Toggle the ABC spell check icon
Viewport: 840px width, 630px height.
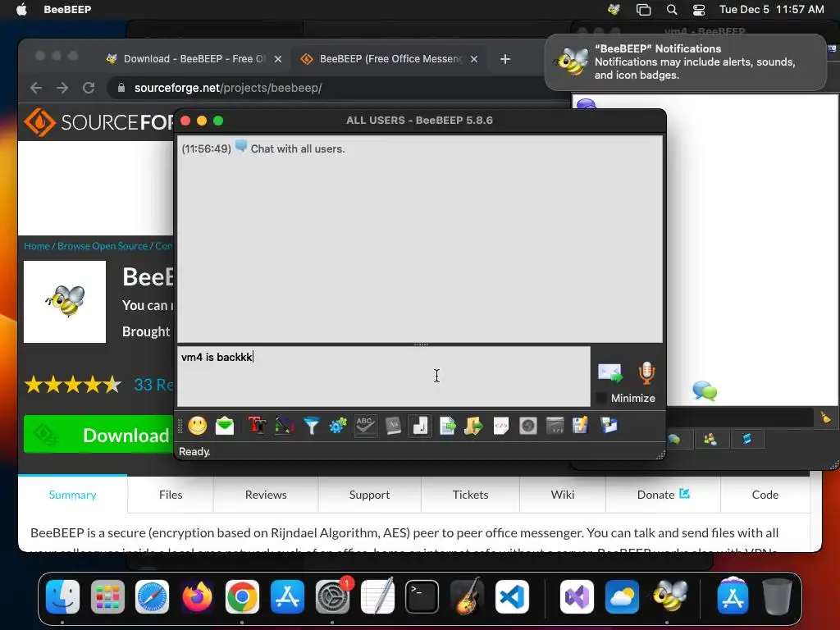pos(365,426)
